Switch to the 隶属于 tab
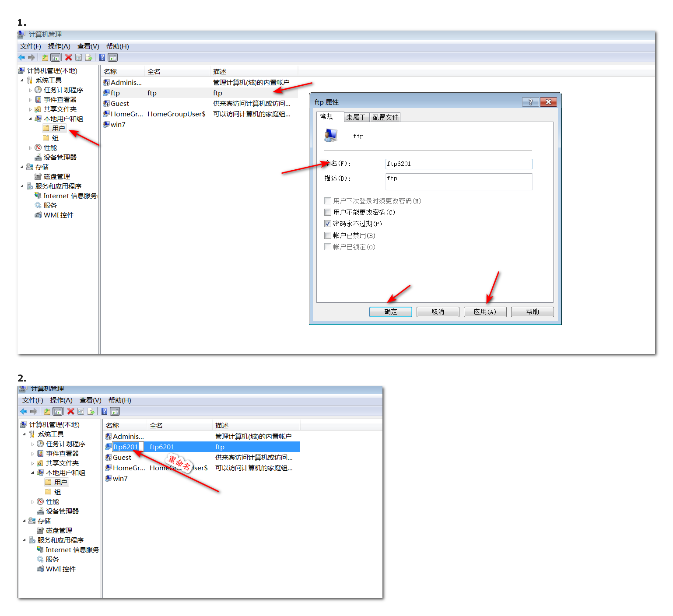This screenshot has width=673, height=616. (x=356, y=117)
